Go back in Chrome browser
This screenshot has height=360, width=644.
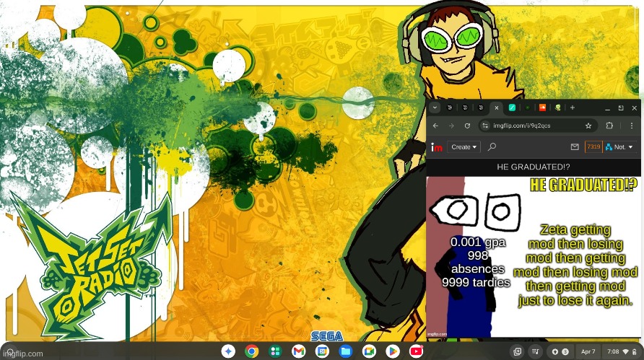(x=436, y=126)
